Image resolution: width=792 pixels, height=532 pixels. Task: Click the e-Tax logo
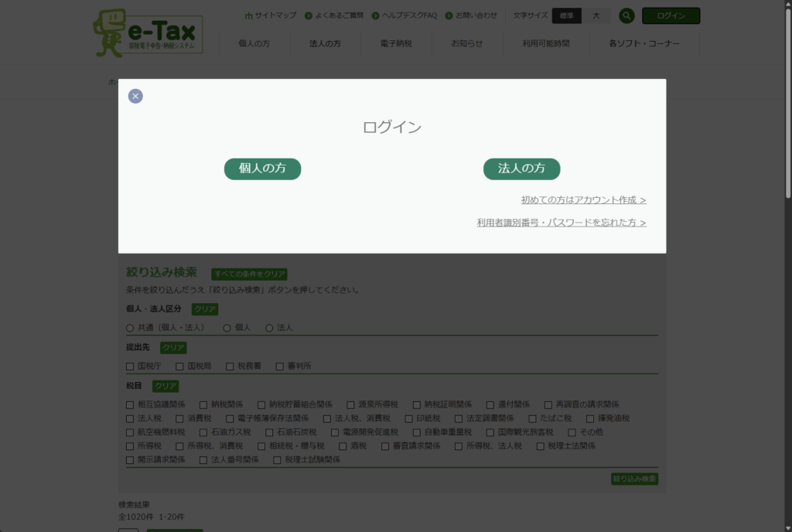point(149,32)
